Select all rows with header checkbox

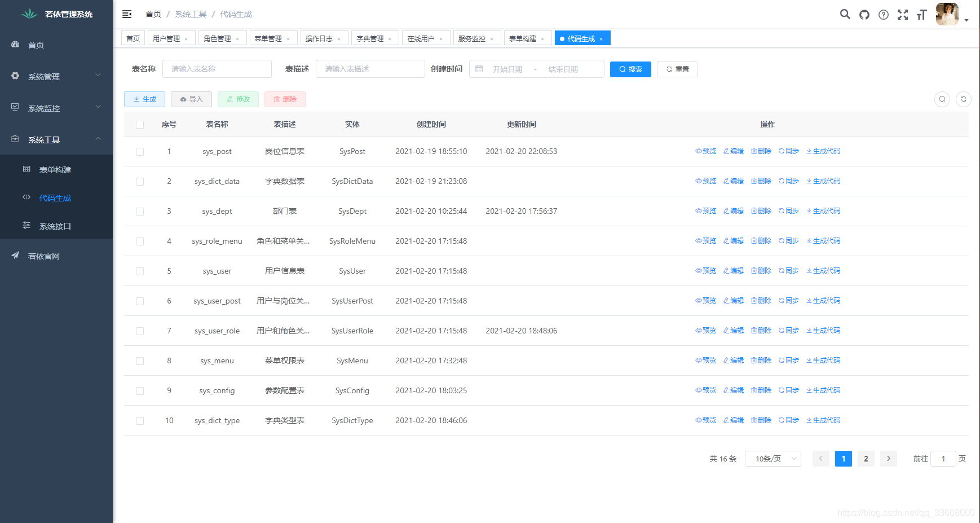coord(140,125)
